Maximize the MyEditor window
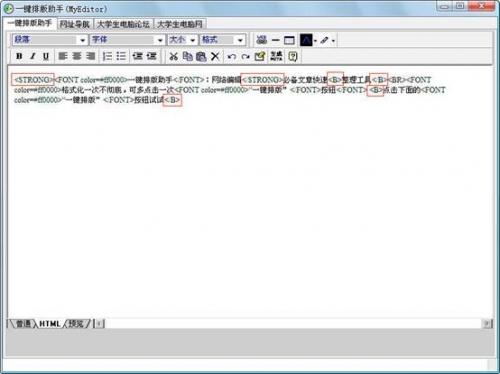The image size is (500, 374). pos(460,6)
